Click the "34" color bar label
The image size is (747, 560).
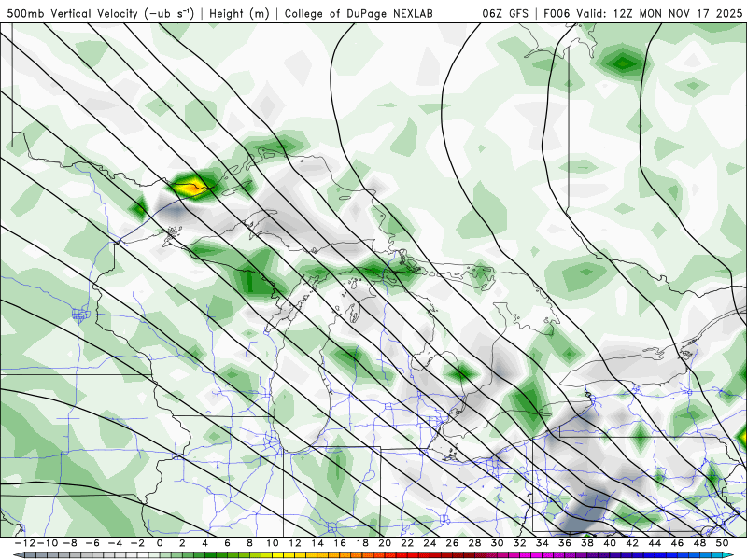tap(543, 543)
